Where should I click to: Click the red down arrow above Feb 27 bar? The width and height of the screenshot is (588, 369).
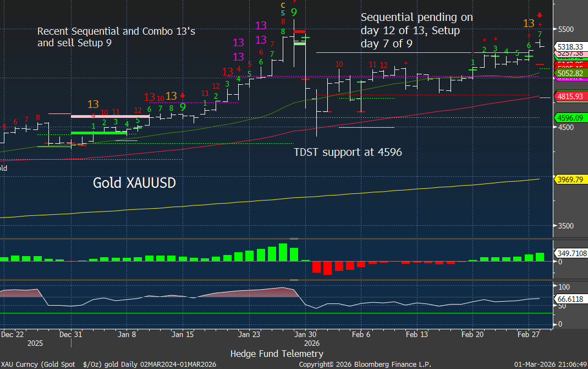click(x=540, y=15)
